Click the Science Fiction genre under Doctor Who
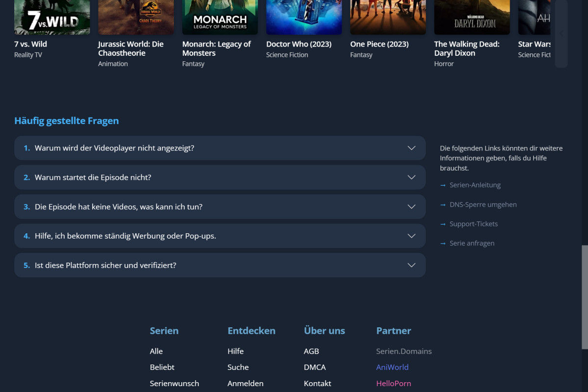588x392 pixels. 287,55
